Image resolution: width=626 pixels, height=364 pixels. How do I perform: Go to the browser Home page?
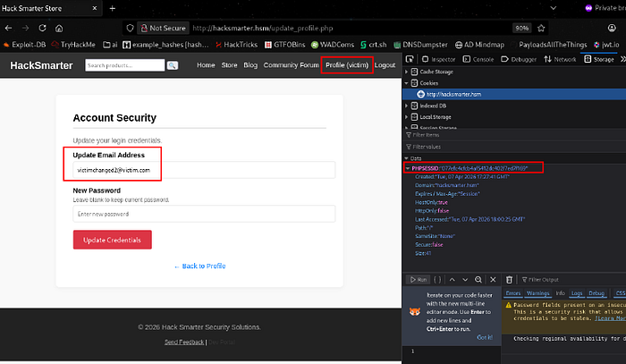click(59, 28)
